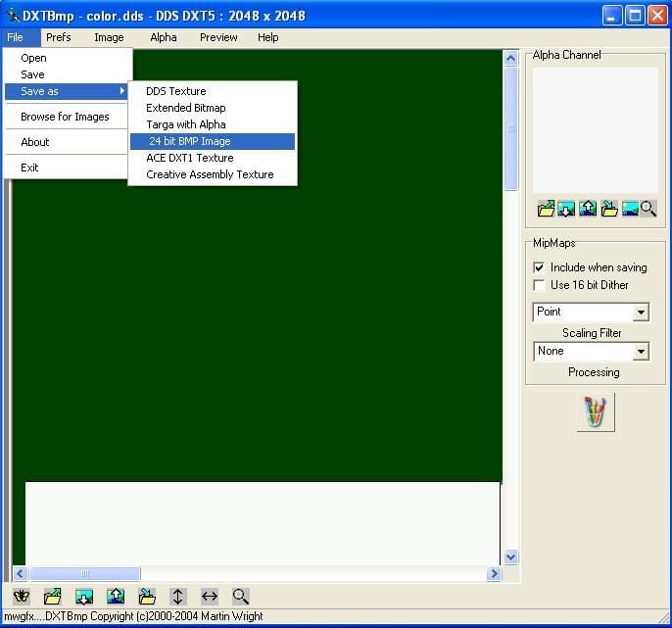Flip the image horizontally with the left-right arrow icon
Screen dimensions: 672x628
coord(210,597)
